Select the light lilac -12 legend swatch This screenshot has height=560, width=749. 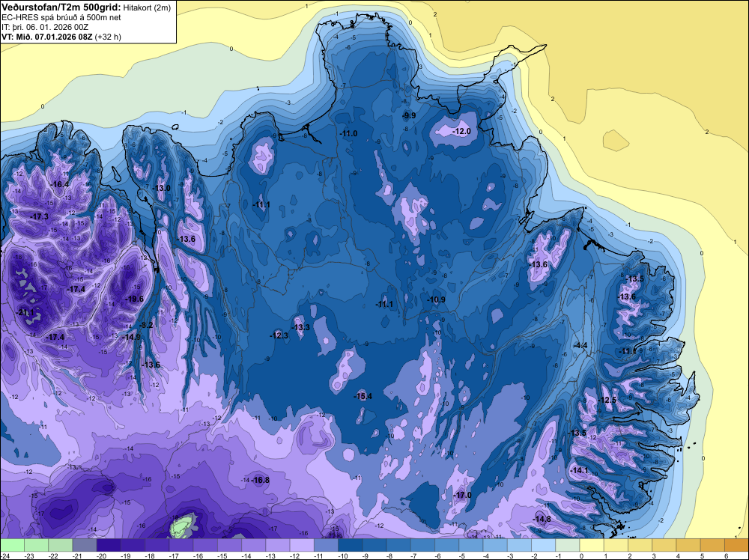coord(302,545)
